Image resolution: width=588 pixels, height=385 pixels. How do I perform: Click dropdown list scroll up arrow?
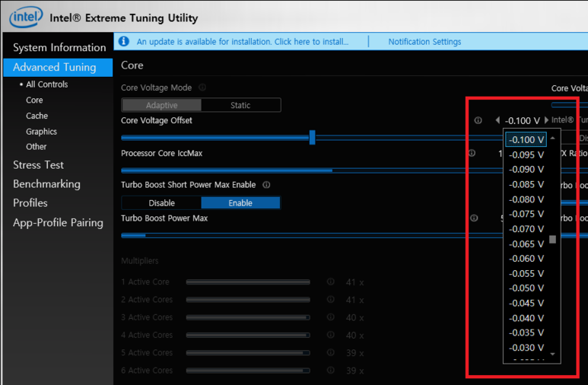click(552, 138)
